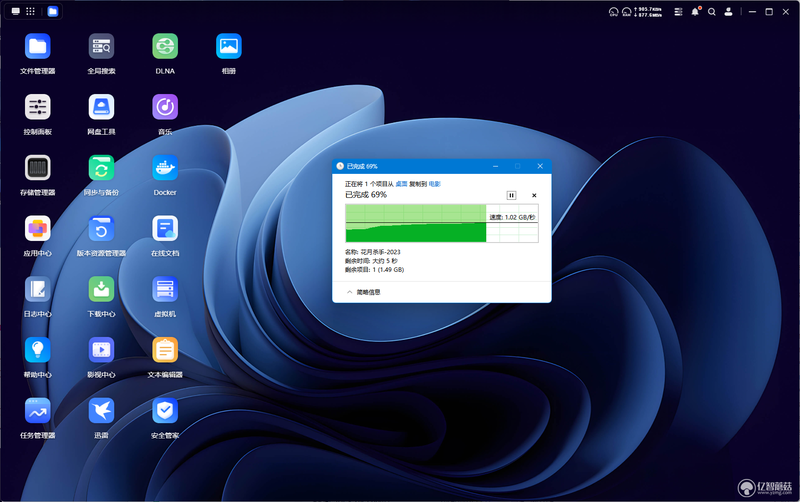The height and width of the screenshot is (502, 800).
Task: Open the app grid launcher in top bar
Action: pos(31,11)
